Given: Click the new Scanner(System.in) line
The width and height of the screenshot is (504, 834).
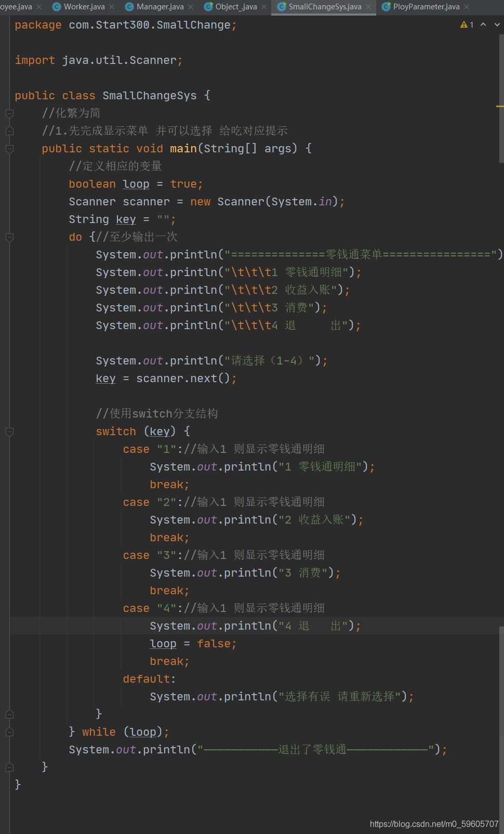Looking at the screenshot, I should coord(207,202).
